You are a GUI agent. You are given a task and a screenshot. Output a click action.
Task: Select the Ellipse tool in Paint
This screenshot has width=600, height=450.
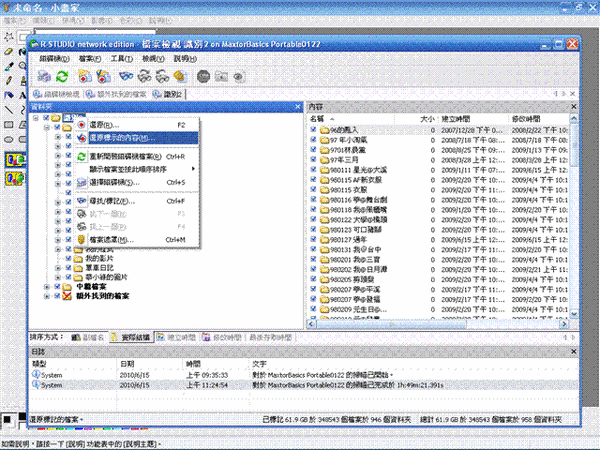(x=9, y=139)
